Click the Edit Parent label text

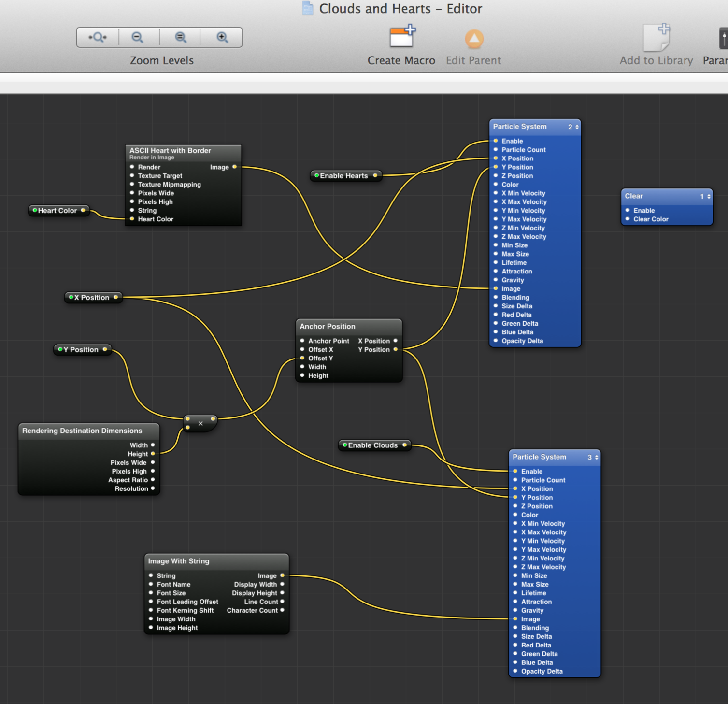coord(473,60)
